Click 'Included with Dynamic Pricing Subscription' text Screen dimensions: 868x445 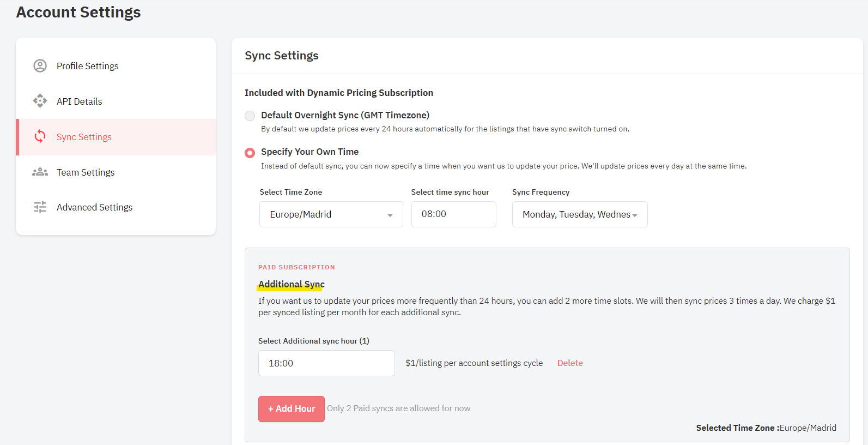[339, 93]
